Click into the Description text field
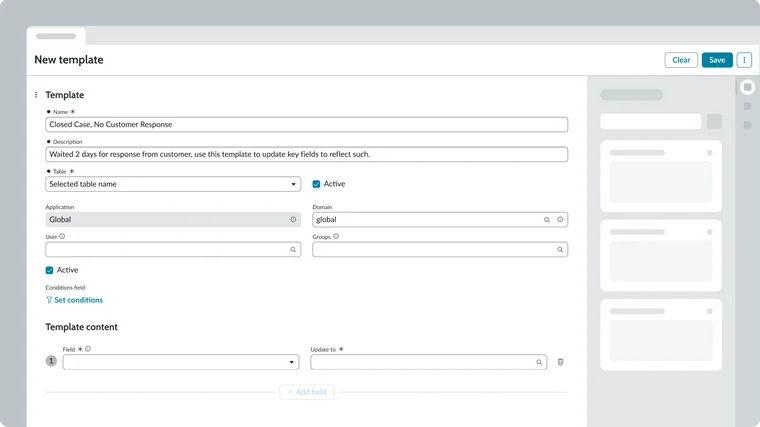 tap(306, 154)
